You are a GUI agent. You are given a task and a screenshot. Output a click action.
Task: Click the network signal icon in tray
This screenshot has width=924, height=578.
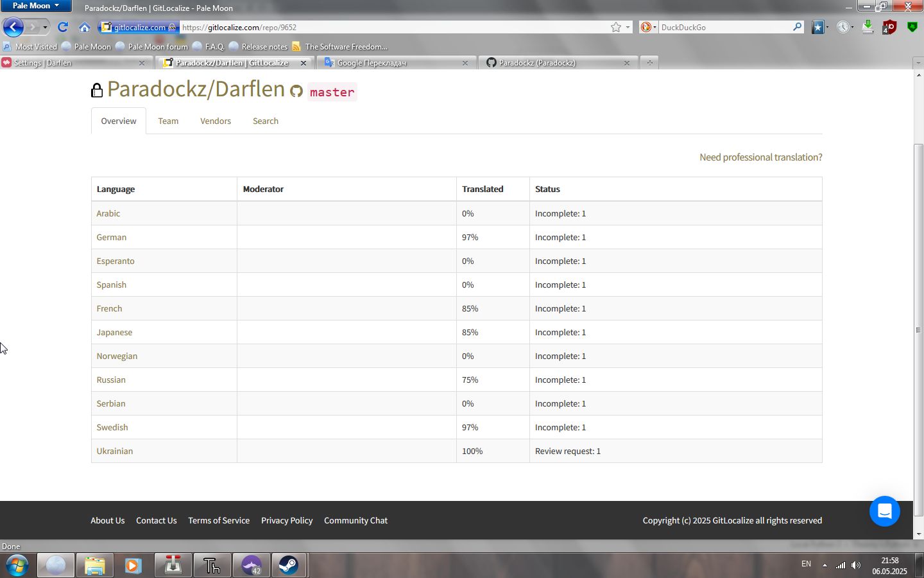pyautogui.click(x=841, y=565)
